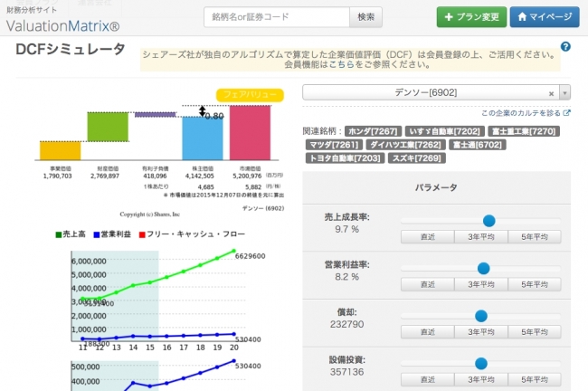Click the blue 株主価値 bar in chart
The width and height of the screenshot is (588, 391).
pos(203,138)
